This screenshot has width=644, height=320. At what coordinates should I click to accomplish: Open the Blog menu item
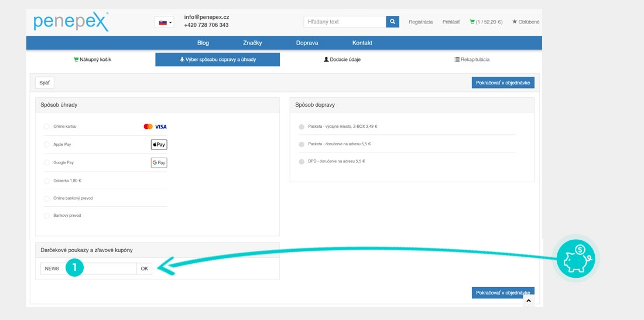tap(203, 43)
